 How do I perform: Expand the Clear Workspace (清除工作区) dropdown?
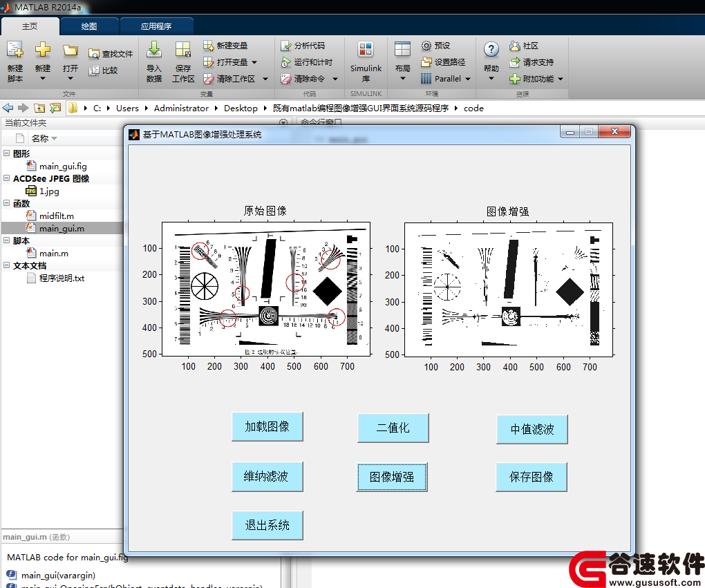265,79
